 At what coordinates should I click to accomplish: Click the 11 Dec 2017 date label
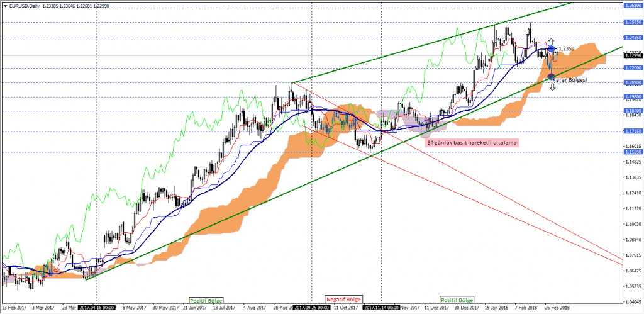coord(437,308)
